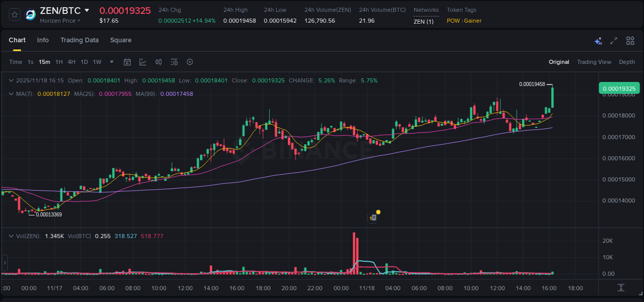Expand chart to fullscreen with arrows icon
644x302 pixels.
[614, 40]
